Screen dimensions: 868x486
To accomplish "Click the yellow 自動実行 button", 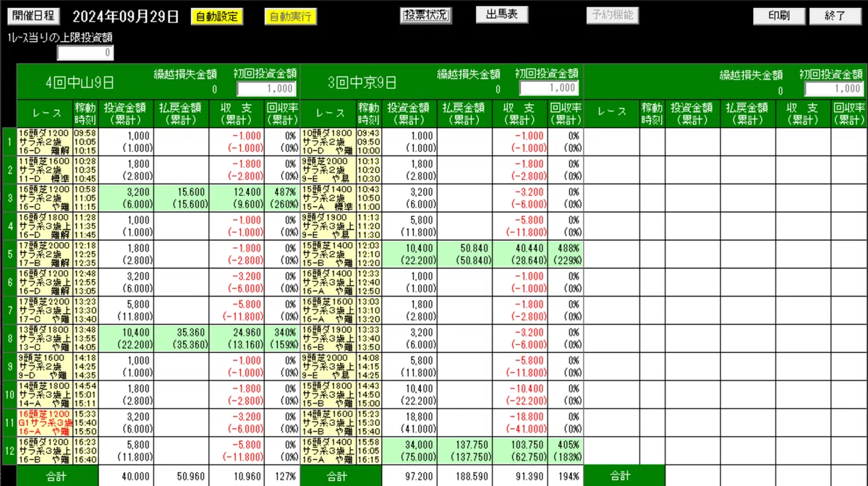I will (x=289, y=16).
